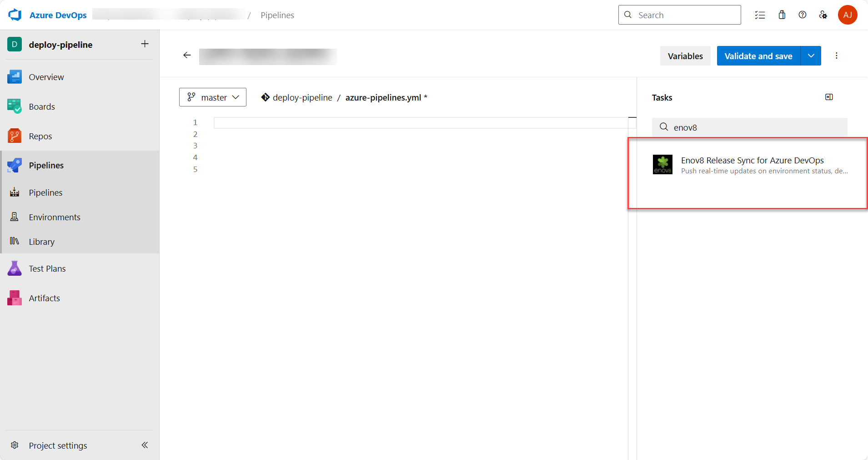This screenshot has height=460, width=868.
Task: Expand the master branch dropdown
Action: pos(213,97)
